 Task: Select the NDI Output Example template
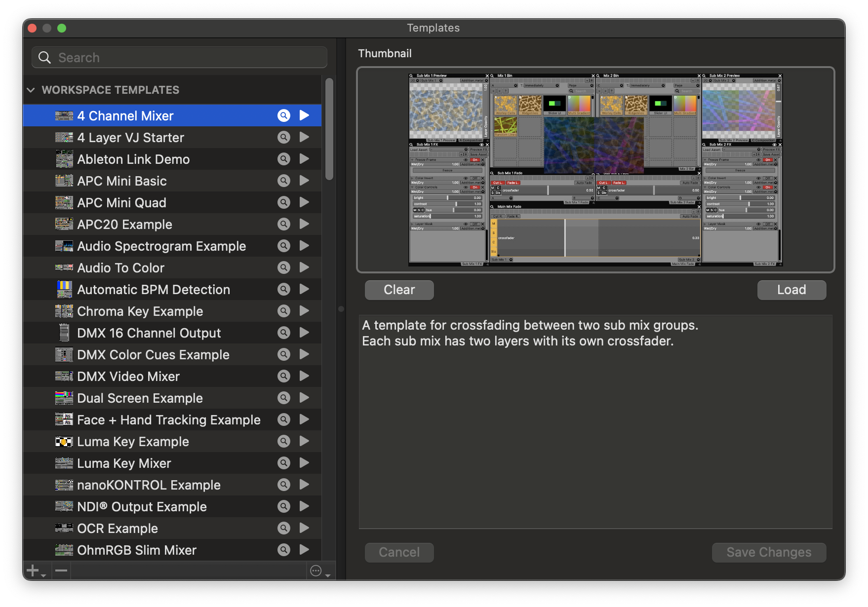(x=172, y=506)
